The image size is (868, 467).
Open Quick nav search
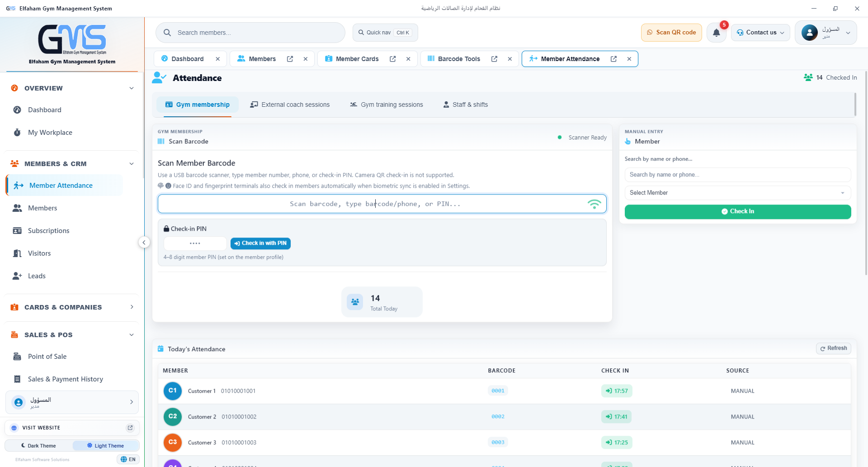click(x=385, y=33)
